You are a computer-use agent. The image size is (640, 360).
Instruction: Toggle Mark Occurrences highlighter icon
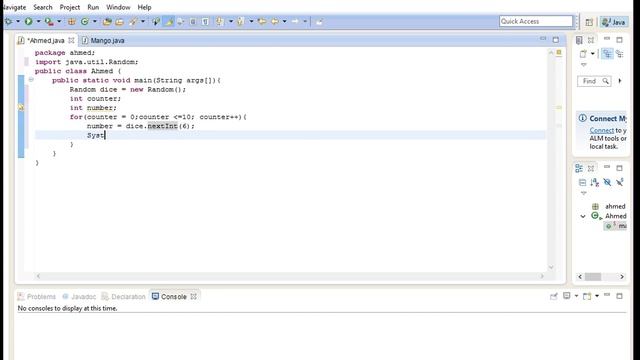coord(168,21)
